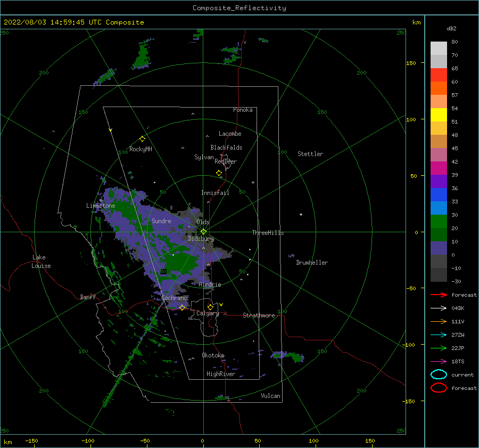Click the yellow diamond marker below RedDeer
Image resolution: width=479 pixels, height=448 pixels.
pos(219,173)
